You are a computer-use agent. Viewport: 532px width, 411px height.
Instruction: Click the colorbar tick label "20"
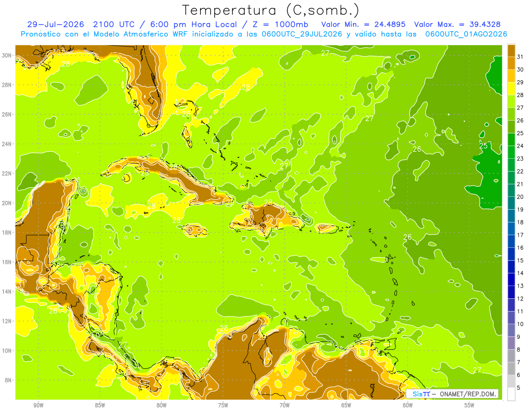point(521,197)
